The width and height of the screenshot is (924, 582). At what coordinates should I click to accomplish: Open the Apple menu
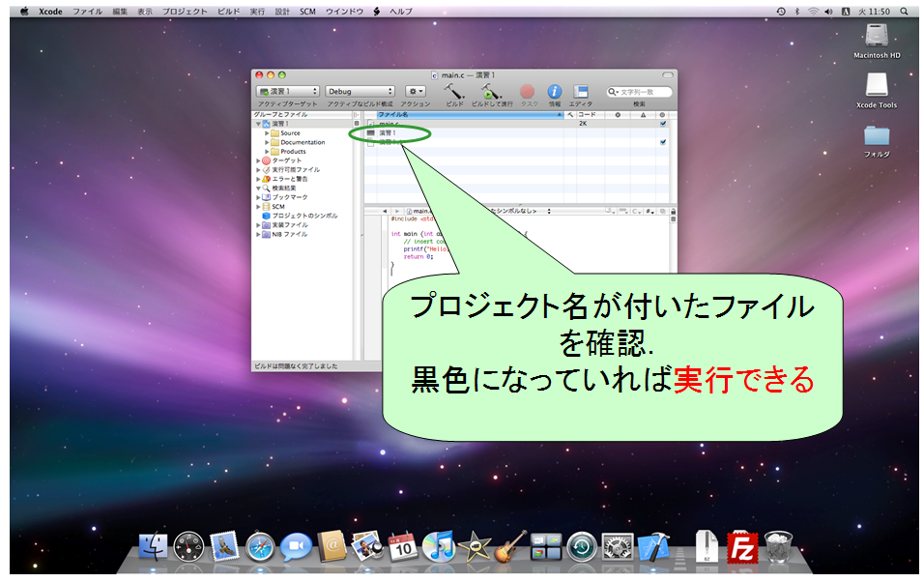[24, 12]
